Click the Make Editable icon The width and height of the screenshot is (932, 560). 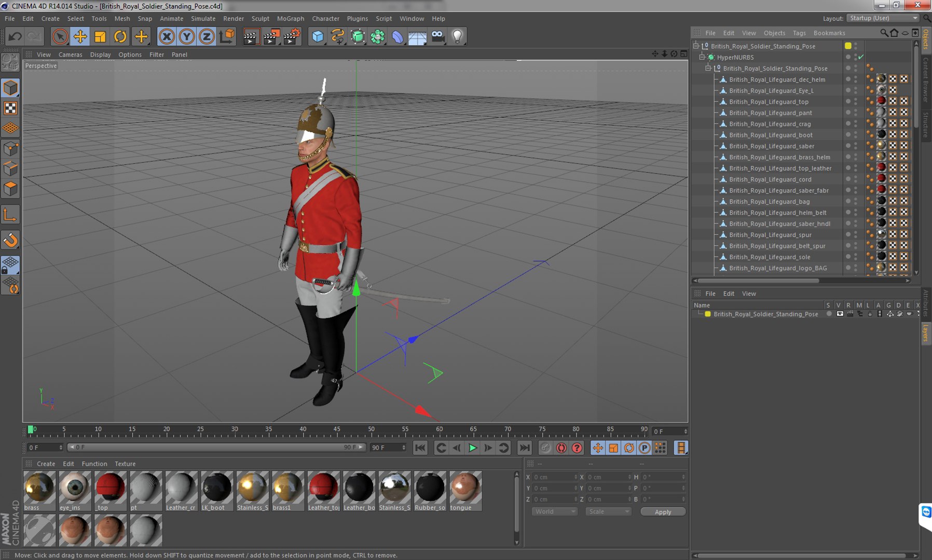pyautogui.click(x=10, y=63)
